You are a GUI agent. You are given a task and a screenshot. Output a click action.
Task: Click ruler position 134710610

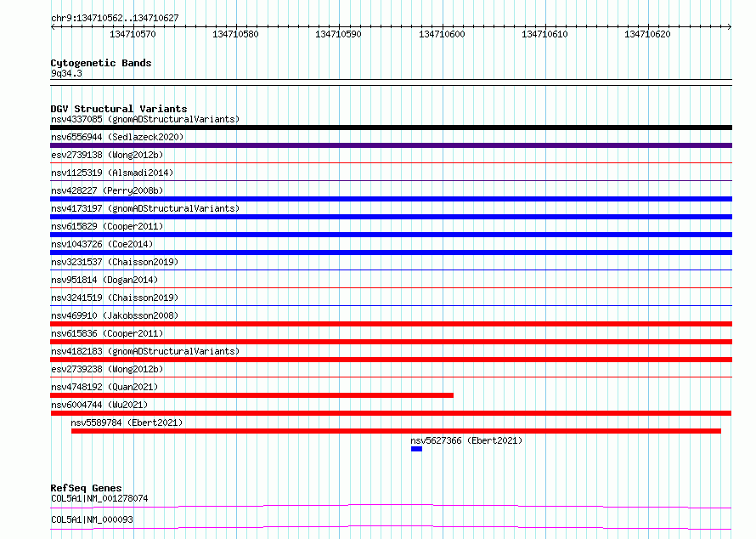[544, 34]
